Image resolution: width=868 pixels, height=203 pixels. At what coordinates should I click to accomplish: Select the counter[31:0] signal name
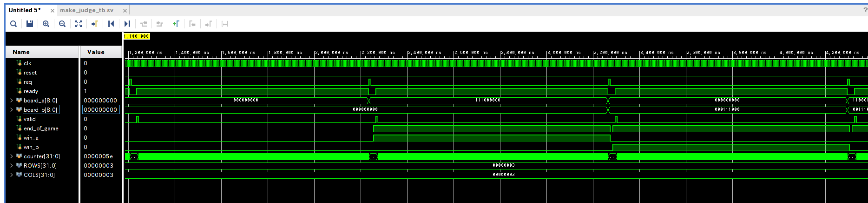point(42,156)
